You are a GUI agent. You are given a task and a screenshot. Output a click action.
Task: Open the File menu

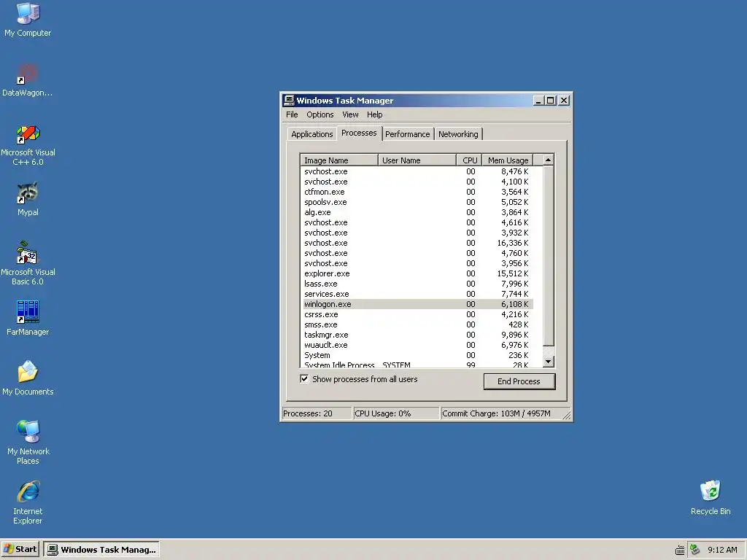[x=292, y=114]
